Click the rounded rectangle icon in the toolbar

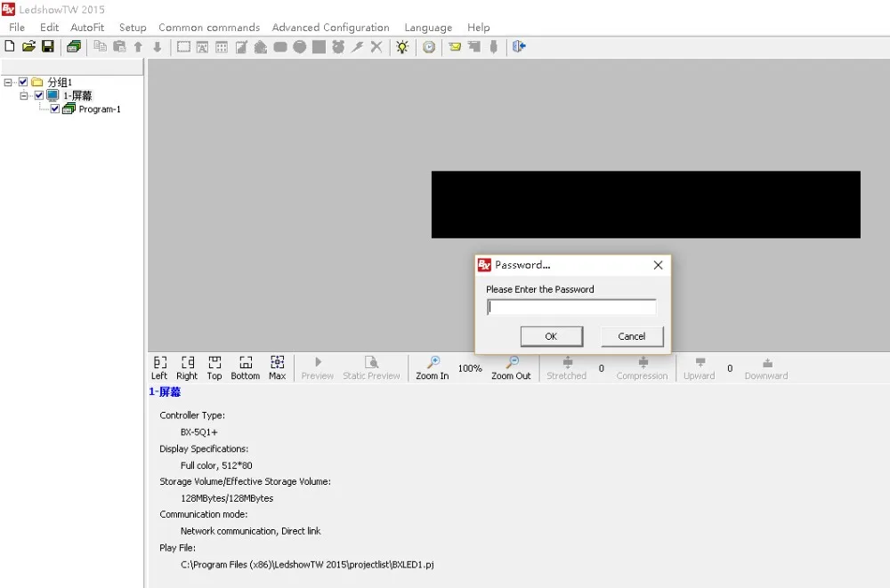(279, 46)
